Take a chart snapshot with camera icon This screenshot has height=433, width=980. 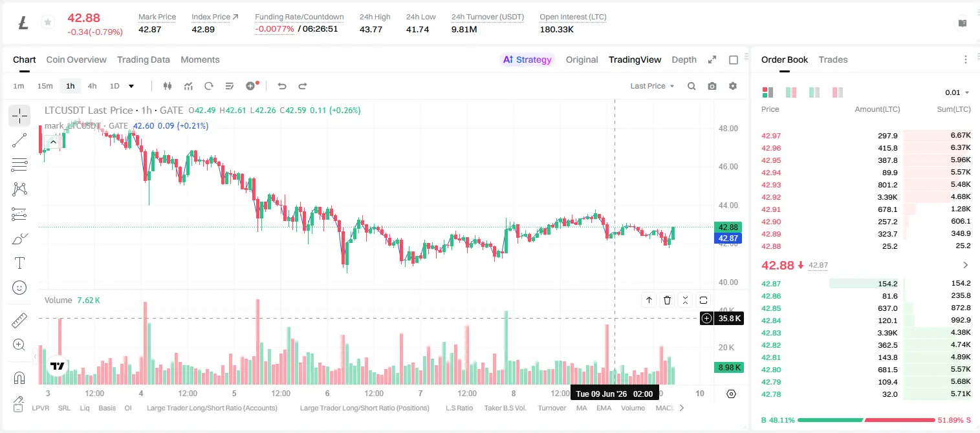point(712,86)
